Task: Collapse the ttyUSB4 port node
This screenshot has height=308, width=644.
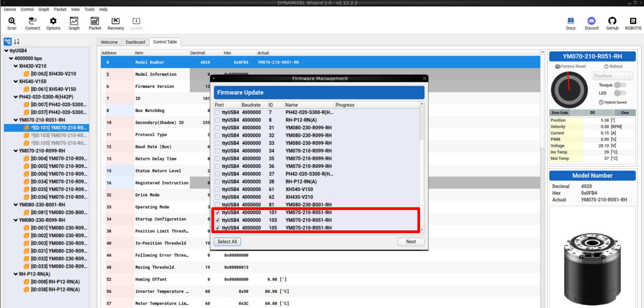Action: pyautogui.click(x=6, y=51)
